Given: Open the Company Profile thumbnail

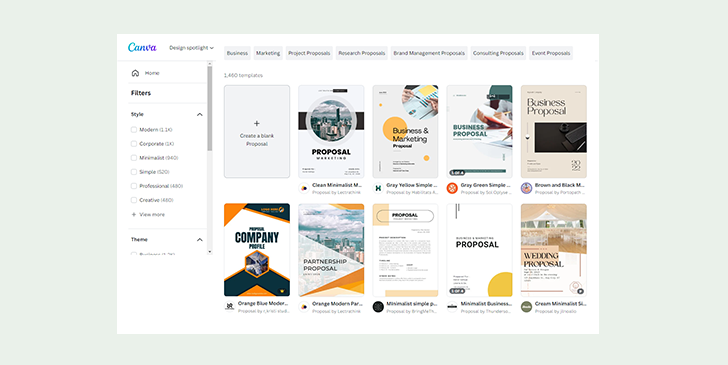Looking at the screenshot, I should 257,250.
